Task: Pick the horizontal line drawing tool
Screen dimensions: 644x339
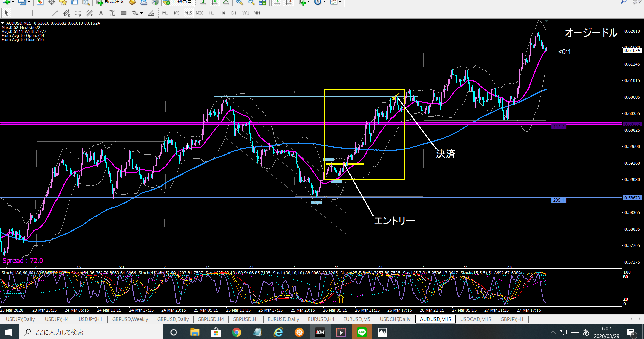Action: (x=44, y=13)
